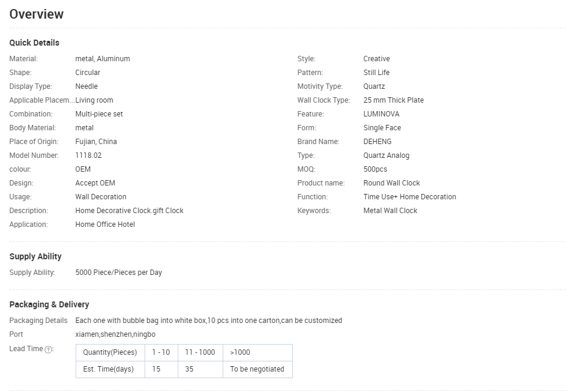
Task: Click the truncated Applicable Placement label
Action: [42, 100]
